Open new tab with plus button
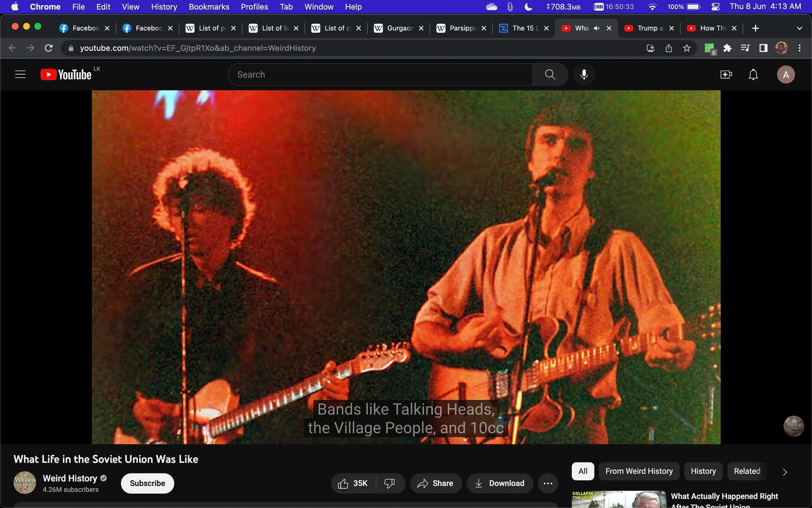812x508 pixels. pyautogui.click(x=756, y=28)
